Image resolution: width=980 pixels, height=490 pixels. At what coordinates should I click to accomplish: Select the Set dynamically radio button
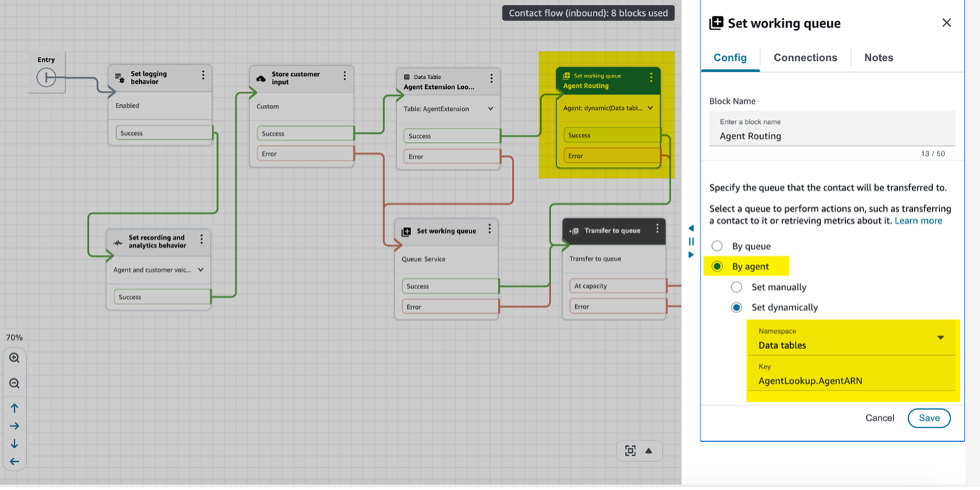tap(737, 308)
